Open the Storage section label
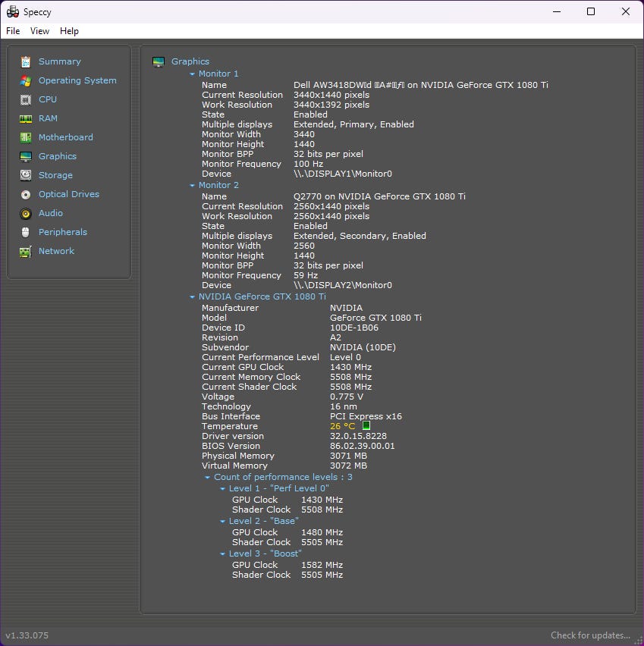 coord(55,175)
